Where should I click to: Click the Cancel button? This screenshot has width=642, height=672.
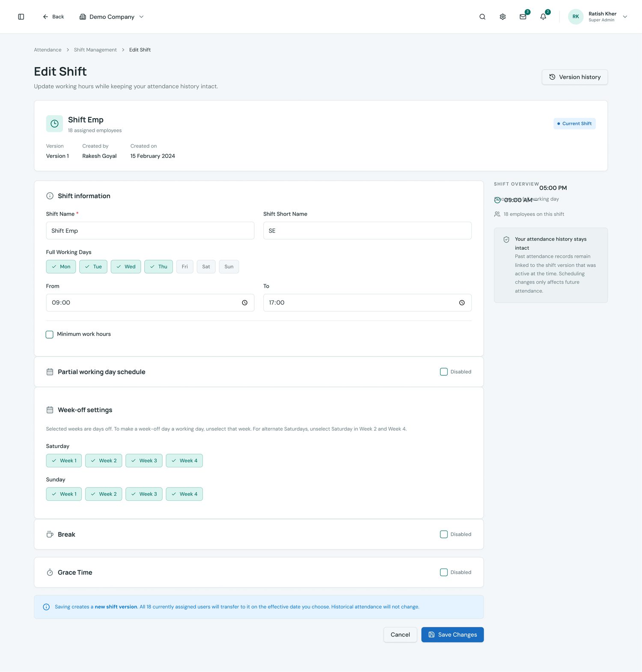pos(400,635)
